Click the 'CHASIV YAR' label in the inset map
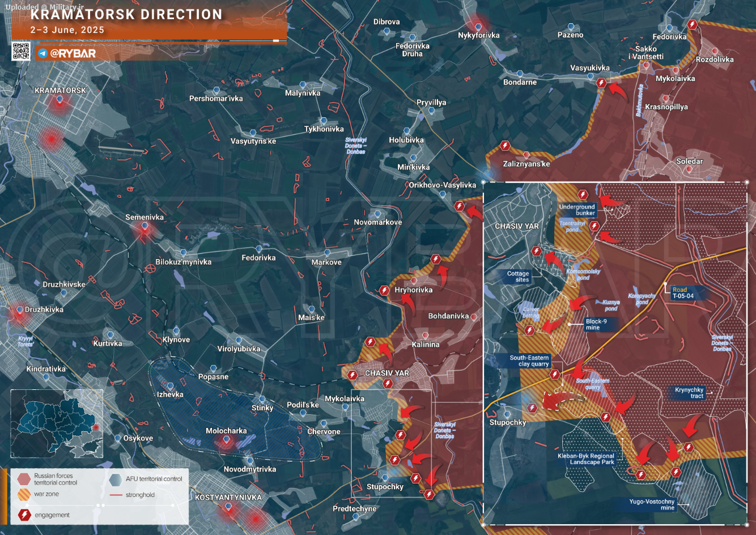756x535 pixels. click(x=517, y=226)
